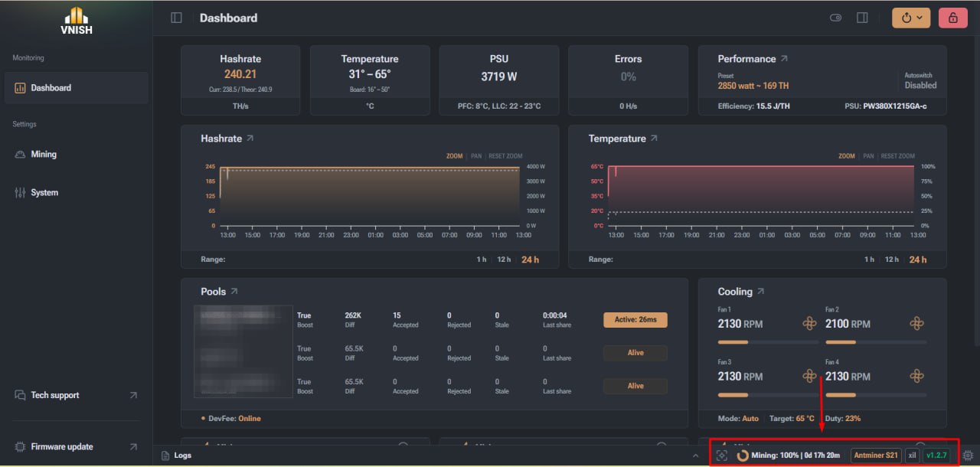Screen dimensions: 980x467
Task: Open the Cooling details arrow
Action: 761,292
